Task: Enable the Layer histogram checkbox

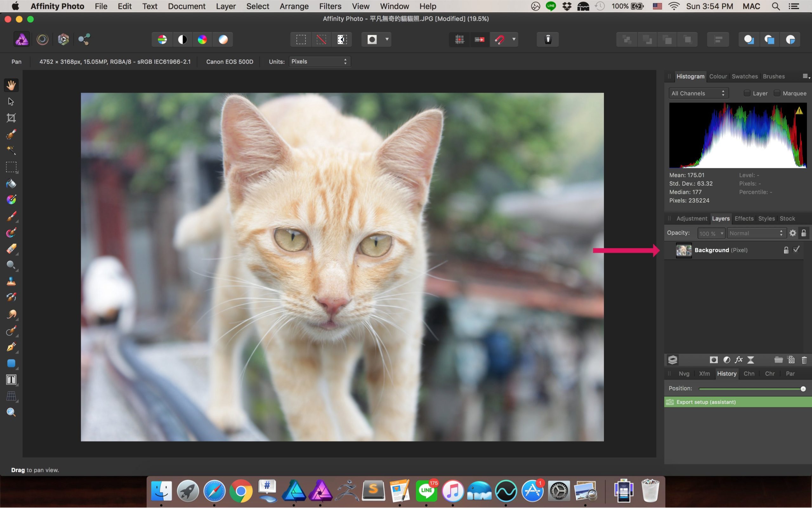Action: pyautogui.click(x=747, y=93)
